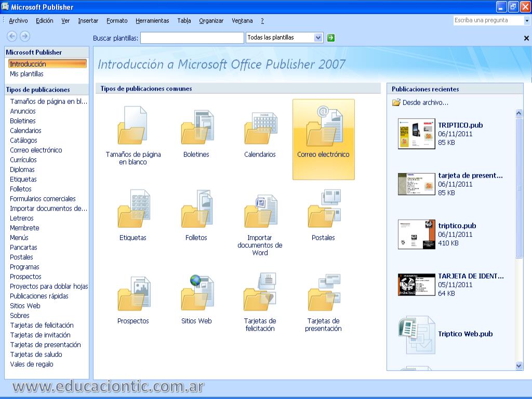Go back with the left arrow button
Screen dimensions: 532x399
11,36
